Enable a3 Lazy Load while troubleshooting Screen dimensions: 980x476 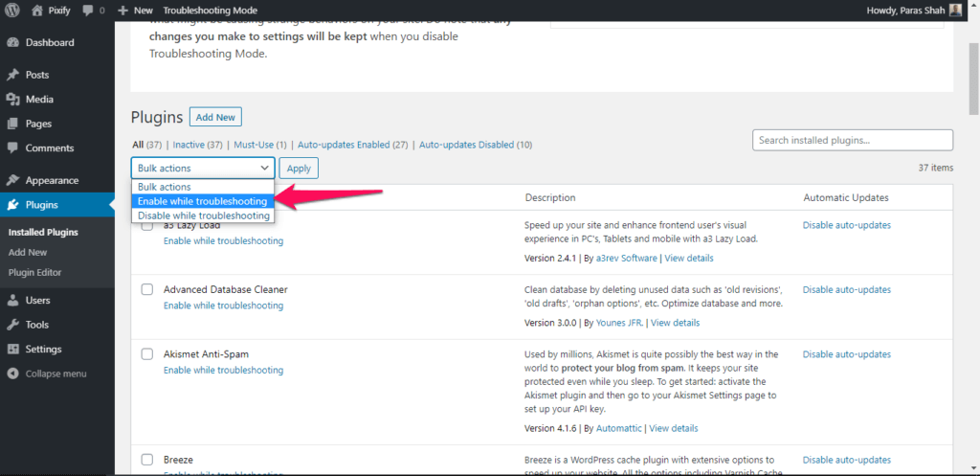point(223,240)
